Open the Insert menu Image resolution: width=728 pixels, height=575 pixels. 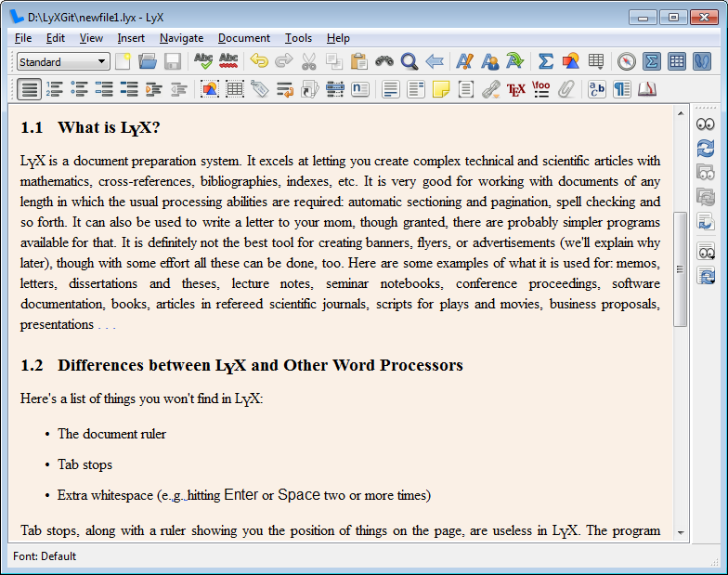(131, 38)
